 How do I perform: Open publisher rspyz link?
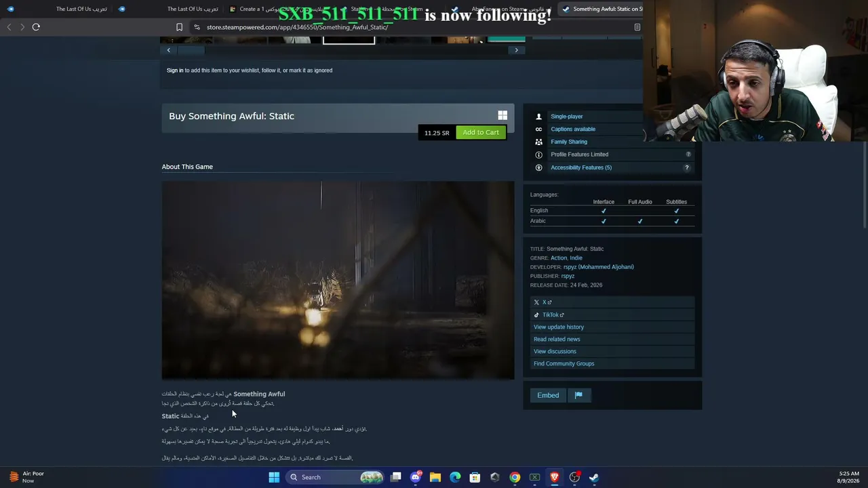coord(568,276)
